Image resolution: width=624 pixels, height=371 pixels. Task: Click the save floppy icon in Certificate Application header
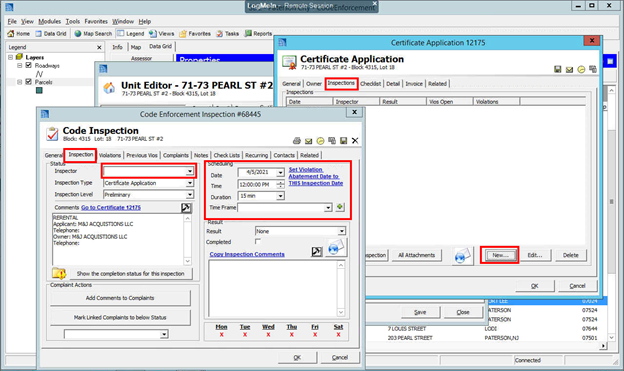(558, 69)
